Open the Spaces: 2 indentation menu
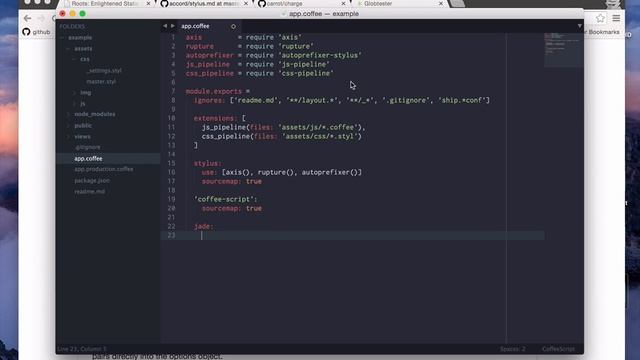This screenshot has height=360, width=640. click(x=513, y=349)
